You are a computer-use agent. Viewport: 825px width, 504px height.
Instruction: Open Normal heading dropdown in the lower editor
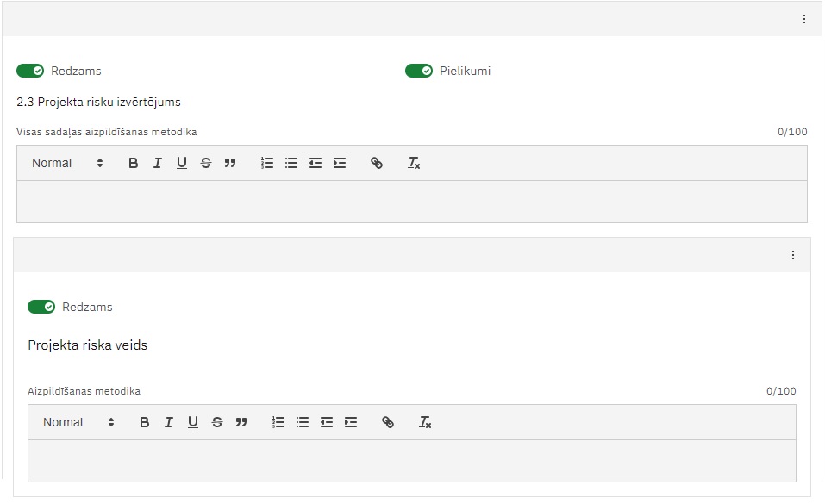pos(78,422)
